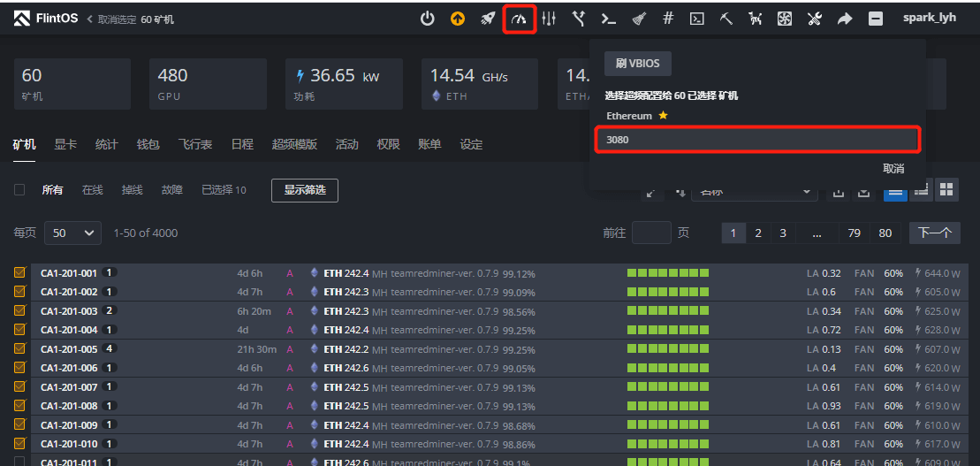
Task: Uncheck the CA1-201-001 rig checkbox
Action: point(19,273)
